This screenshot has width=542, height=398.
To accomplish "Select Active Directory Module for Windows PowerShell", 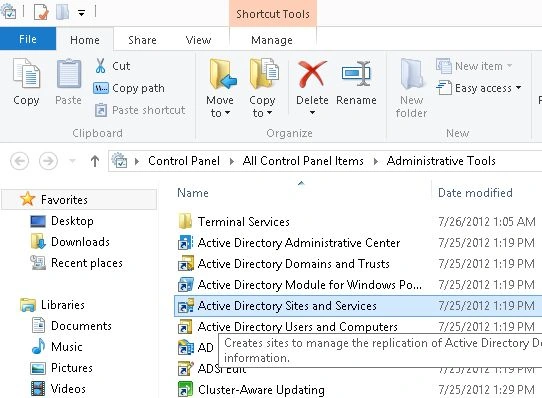I will pos(310,285).
